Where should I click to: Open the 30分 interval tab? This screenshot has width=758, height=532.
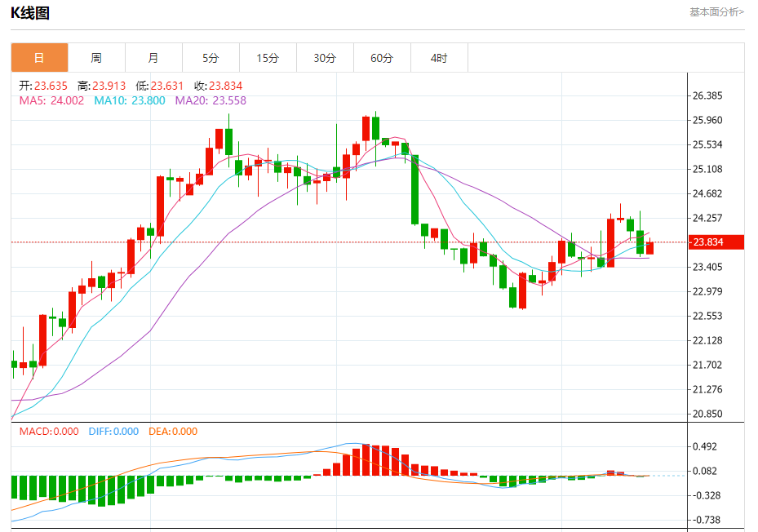click(325, 58)
